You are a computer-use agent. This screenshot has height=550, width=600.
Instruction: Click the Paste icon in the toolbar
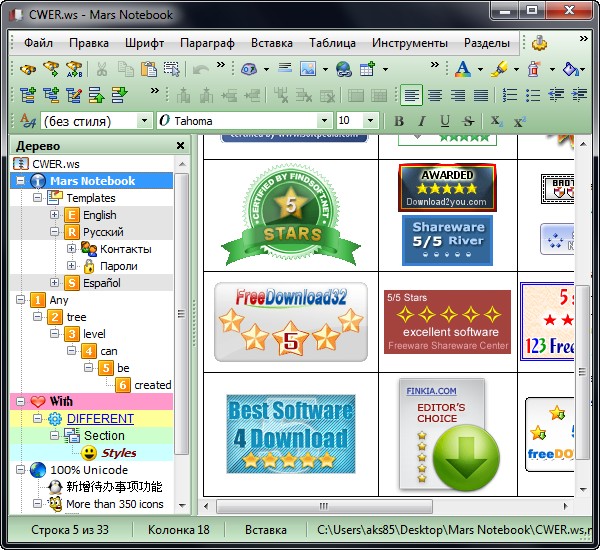tap(148, 69)
